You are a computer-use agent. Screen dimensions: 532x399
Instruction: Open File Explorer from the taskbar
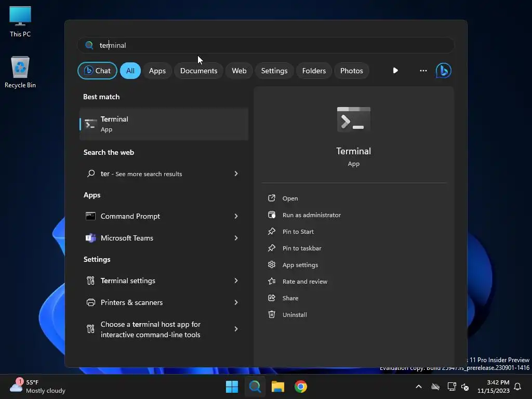277,387
